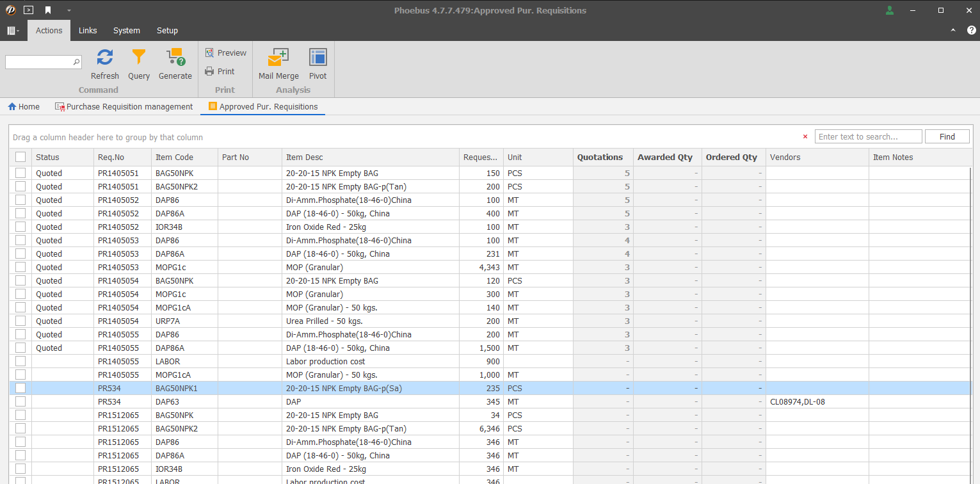Click the Ordered Qty column header
The height and width of the screenshot is (484, 980).
(x=734, y=157)
